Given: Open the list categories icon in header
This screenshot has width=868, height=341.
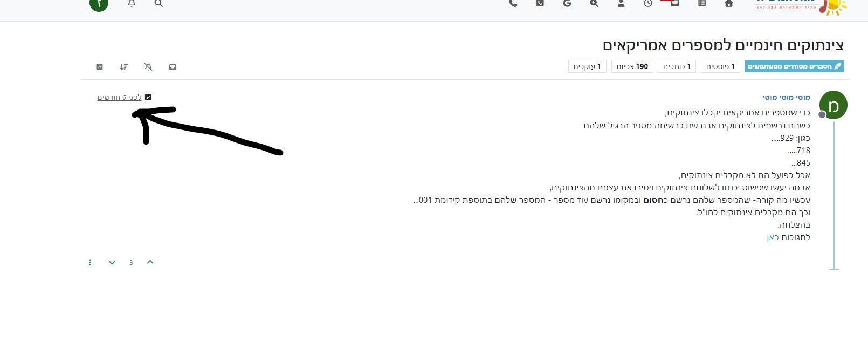Looking at the screenshot, I should tap(702, 3).
